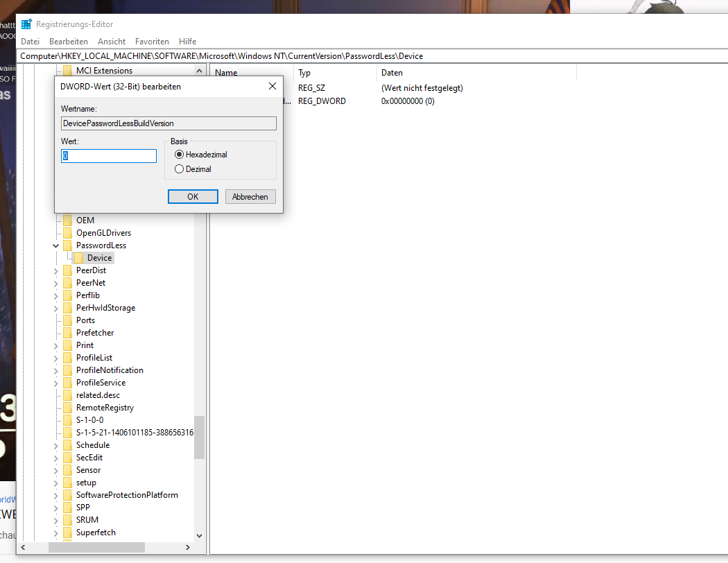The image size is (728, 563).
Task: Click the Registry Editor app icon in title bar
Action: pyautogui.click(x=26, y=24)
